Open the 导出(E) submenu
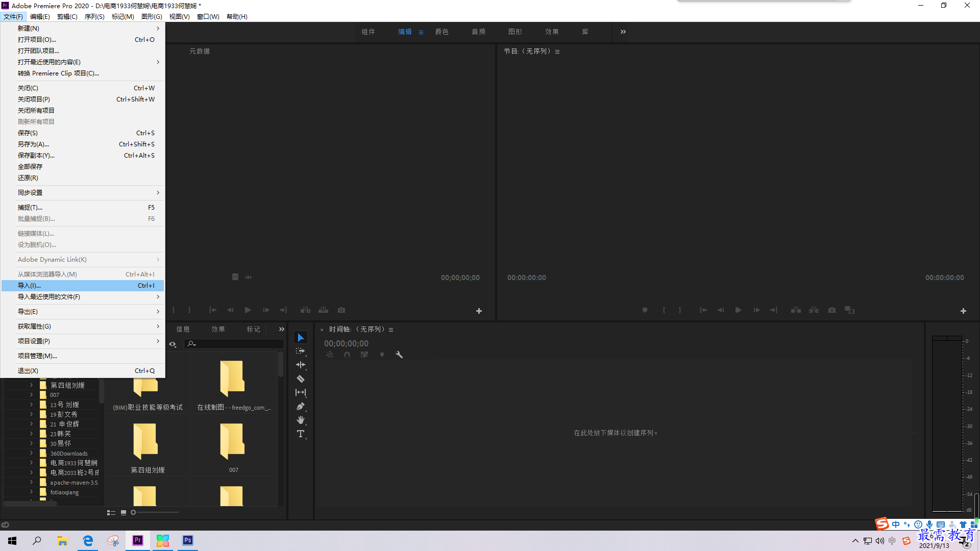The image size is (980, 551). [83, 312]
